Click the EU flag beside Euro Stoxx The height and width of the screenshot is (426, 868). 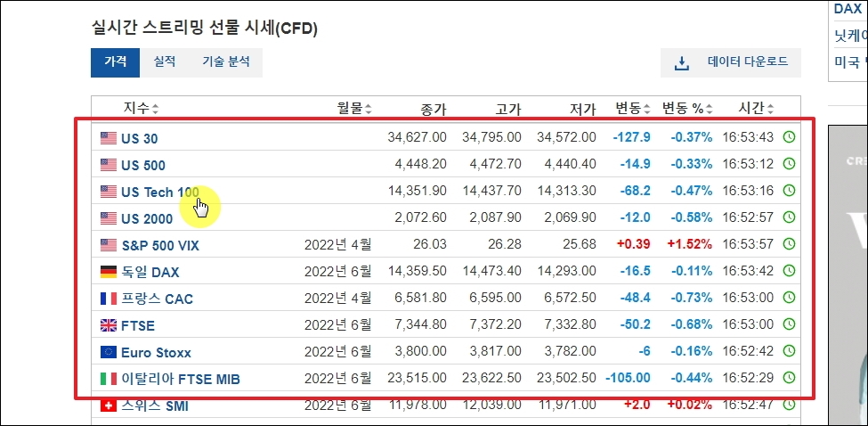click(x=109, y=352)
